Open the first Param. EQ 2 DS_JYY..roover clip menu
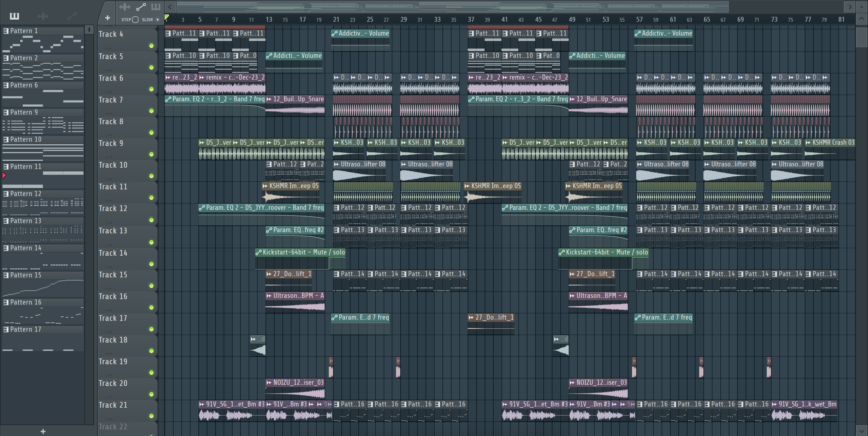This screenshot has width=868, height=436. [202, 208]
